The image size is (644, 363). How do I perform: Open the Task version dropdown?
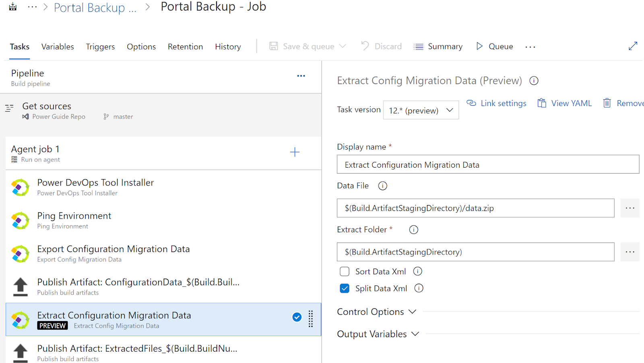pos(421,110)
